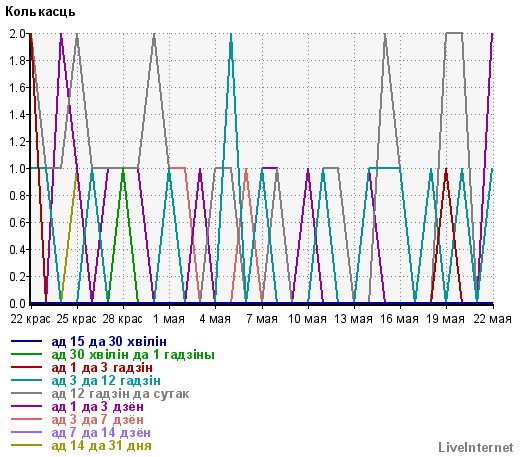Select legend entry 'ад 30 хвілін да 1 гадзіны'

tap(133, 355)
